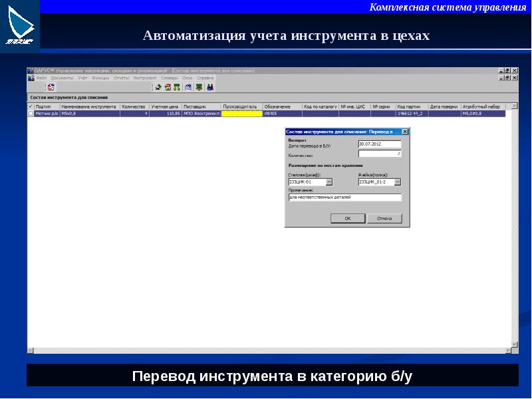Click the Дата перевода в Б/У field
The image size is (532, 399).
pyautogui.click(x=379, y=144)
